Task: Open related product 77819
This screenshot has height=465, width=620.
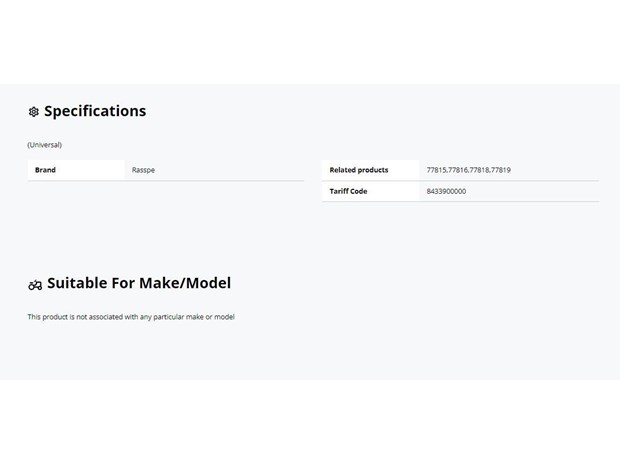Action: click(x=501, y=170)
